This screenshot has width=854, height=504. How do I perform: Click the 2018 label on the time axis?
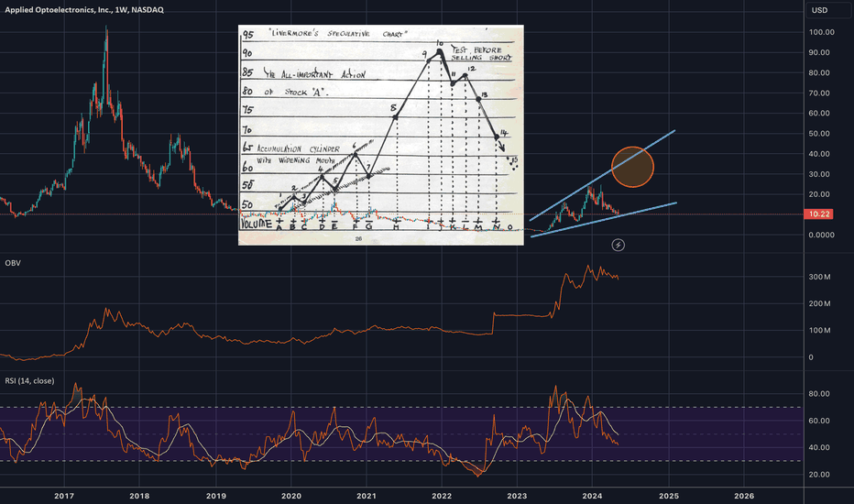click(x=139, y=496)
